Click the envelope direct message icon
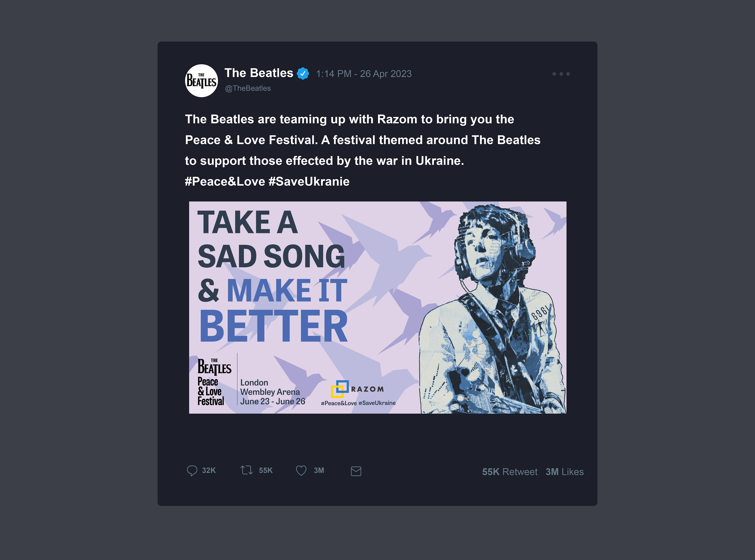Screen dimensions: 755x560 point(356,471)
